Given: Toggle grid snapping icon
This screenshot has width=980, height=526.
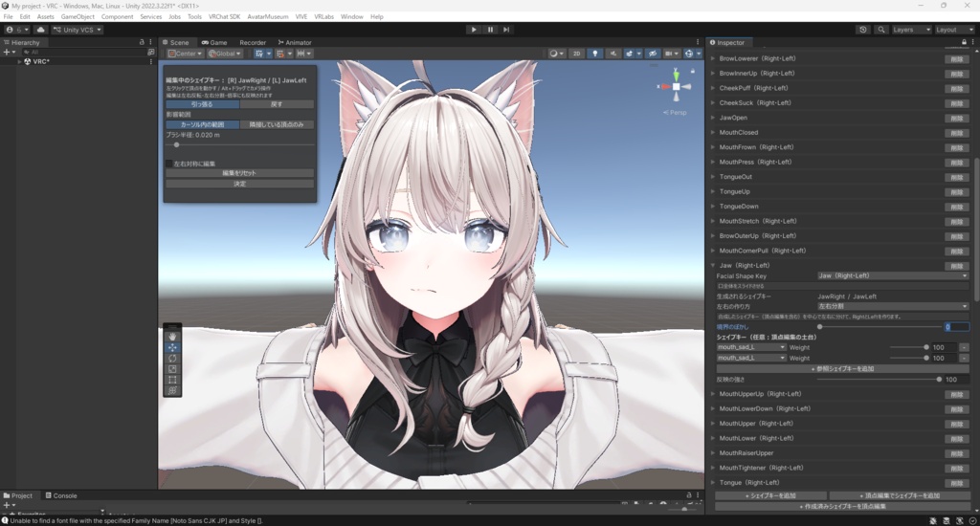Looking at the screenshot, I should (x=280, y=54).
